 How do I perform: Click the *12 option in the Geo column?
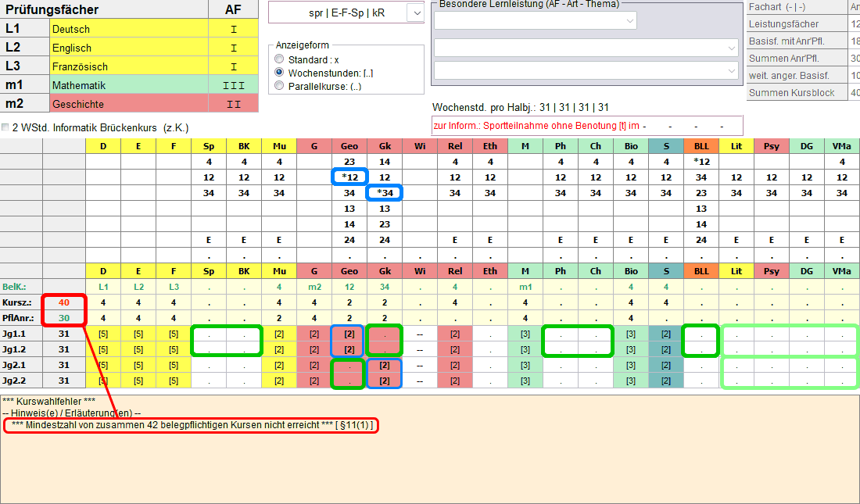(x=349, y=177)
